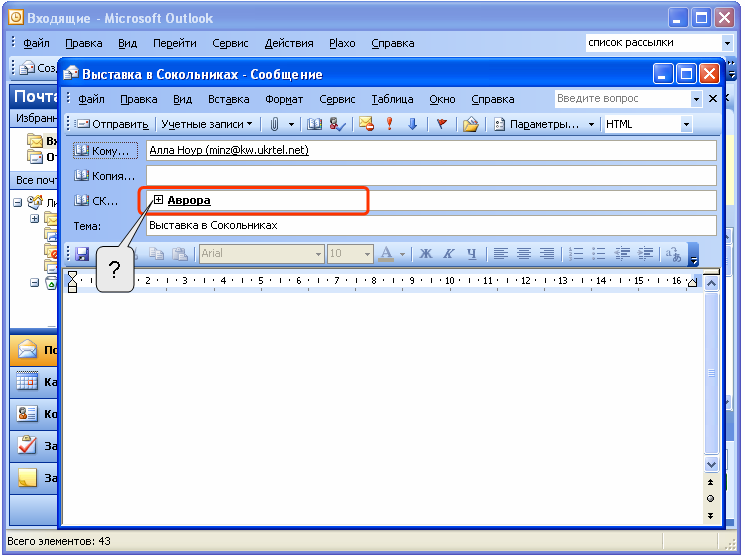Open the Формат menu
Viewport: 745px width, 556px height.
coord(284,99)
